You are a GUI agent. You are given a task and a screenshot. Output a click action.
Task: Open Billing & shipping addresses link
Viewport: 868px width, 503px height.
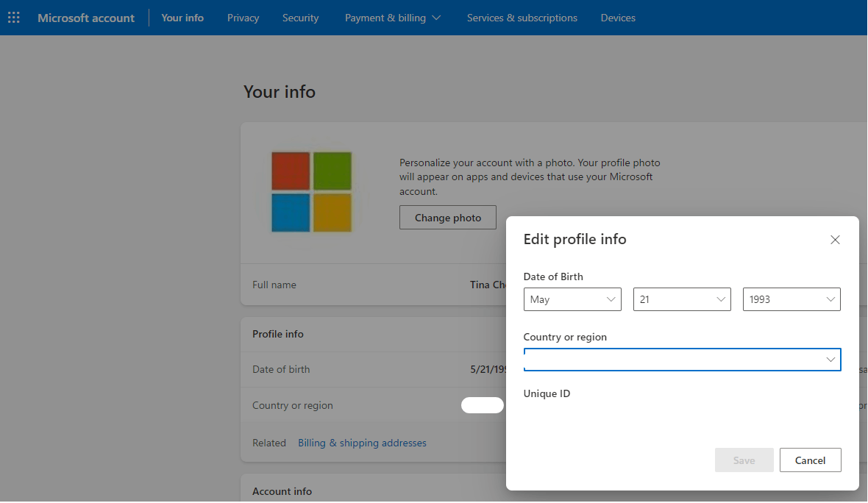(362, 443)
